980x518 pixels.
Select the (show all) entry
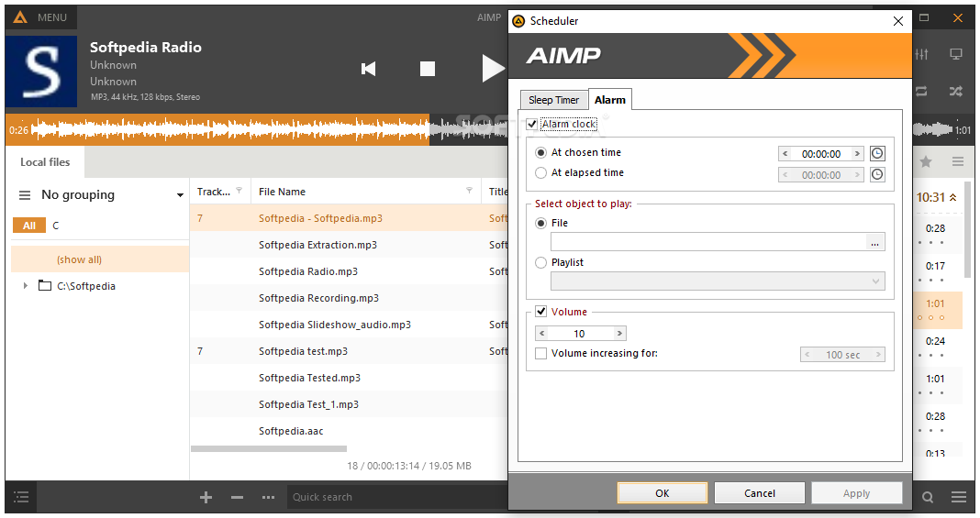(100, 259)
